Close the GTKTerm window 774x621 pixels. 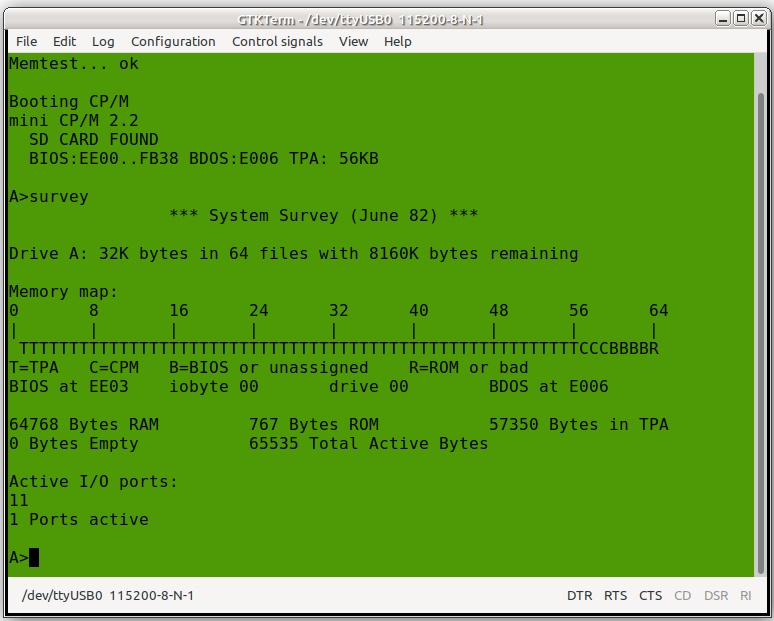[x=759, y=19]
